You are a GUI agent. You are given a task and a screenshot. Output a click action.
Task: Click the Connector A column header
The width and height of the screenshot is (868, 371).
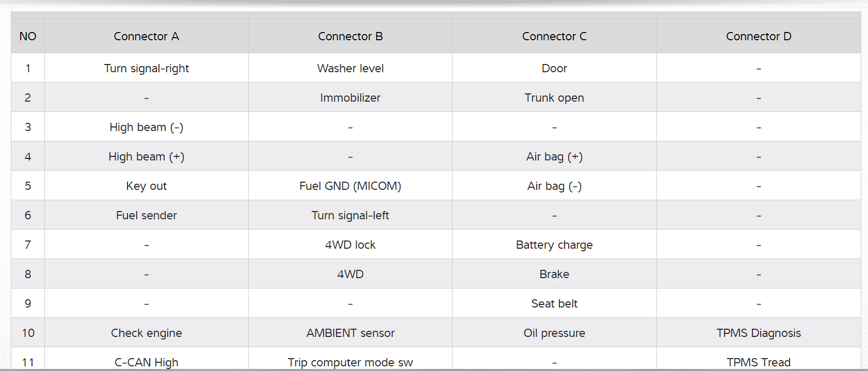pyautogui.click(x=146, y=36)
